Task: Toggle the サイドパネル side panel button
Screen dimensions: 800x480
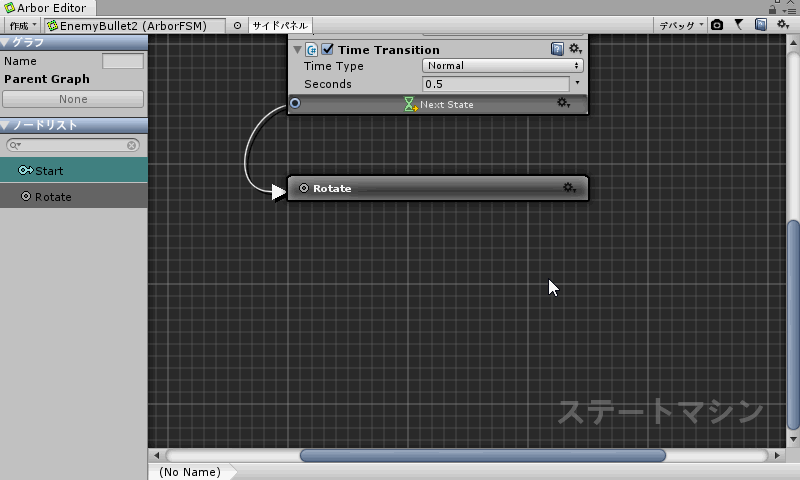Action: [x=280, y=26]
